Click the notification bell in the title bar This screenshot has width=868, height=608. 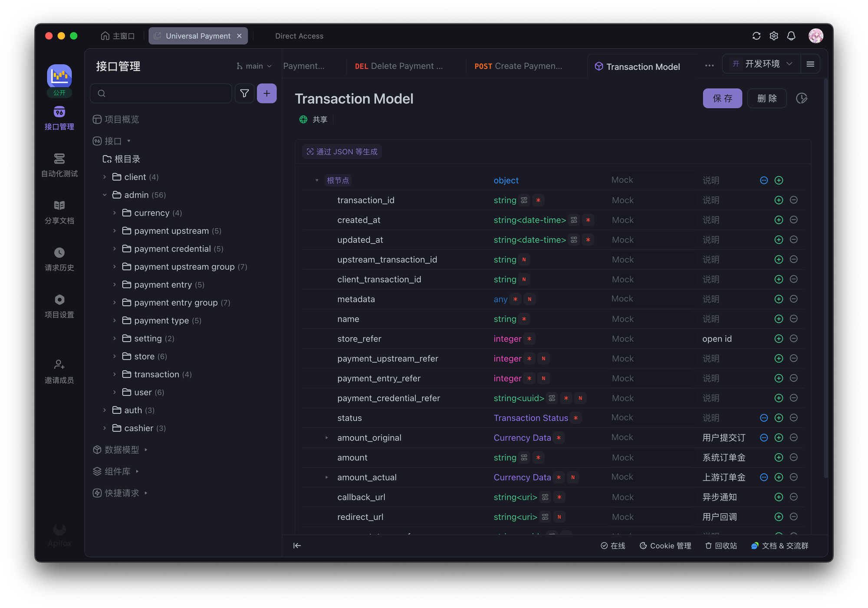[x=791, y=36]
